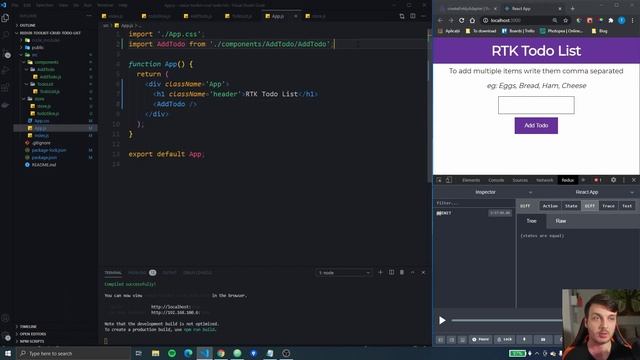Focus the Redux actions Filter field

[x=474, y=203]
